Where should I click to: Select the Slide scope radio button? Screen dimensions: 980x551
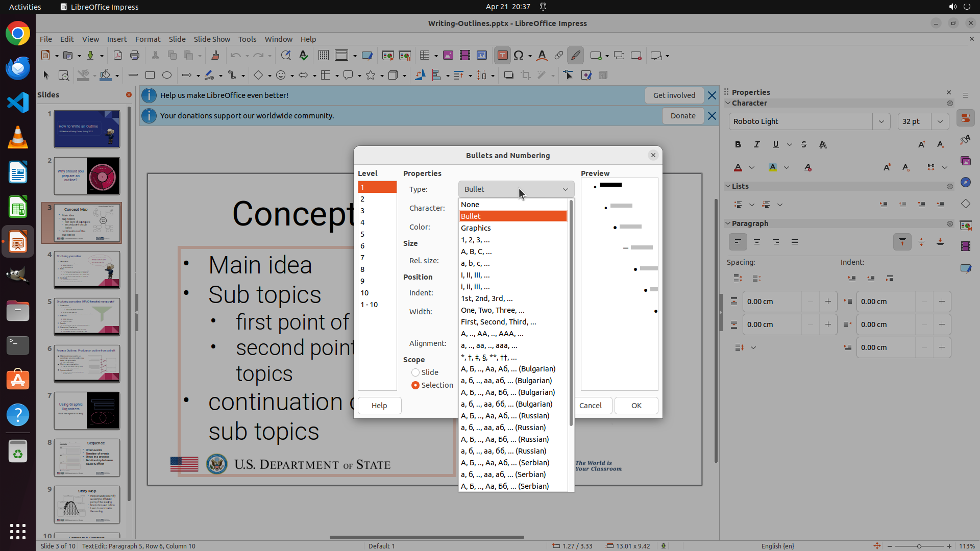(415, 372)
